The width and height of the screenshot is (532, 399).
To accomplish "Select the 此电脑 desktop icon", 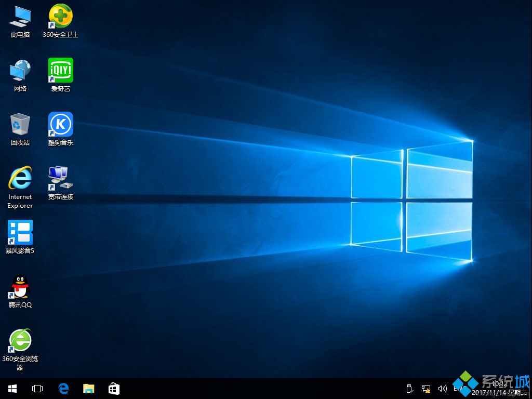I will (x=20, y=17).
